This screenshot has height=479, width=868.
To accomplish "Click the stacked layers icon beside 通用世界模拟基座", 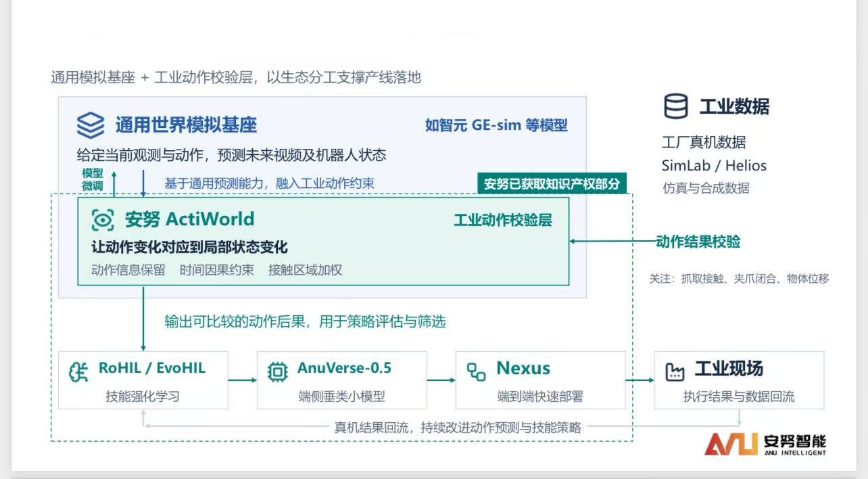I will pos(90,125).
